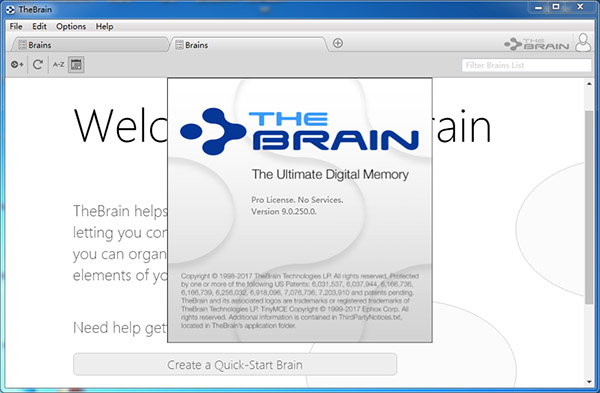Image resolution: width=600 pixels, height=393 pixels.
Task: Select the second Brains tab
Action: (x=249, y=45)
